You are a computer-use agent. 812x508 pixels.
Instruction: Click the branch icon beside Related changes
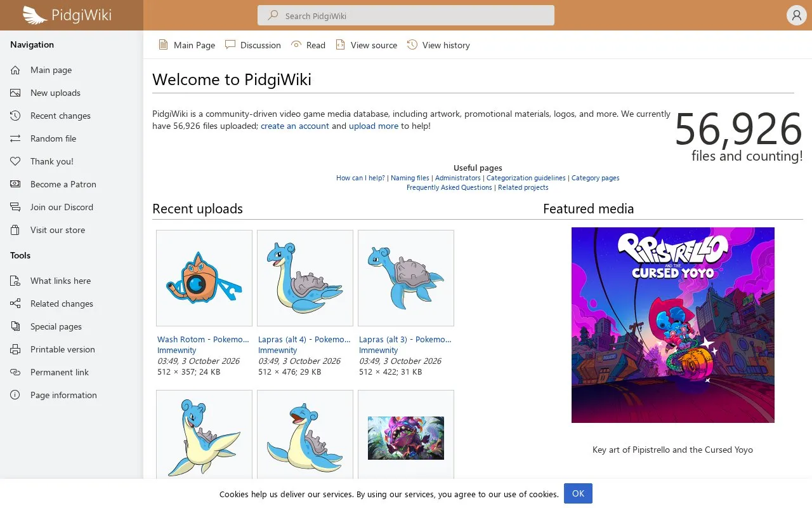point(15,304)
